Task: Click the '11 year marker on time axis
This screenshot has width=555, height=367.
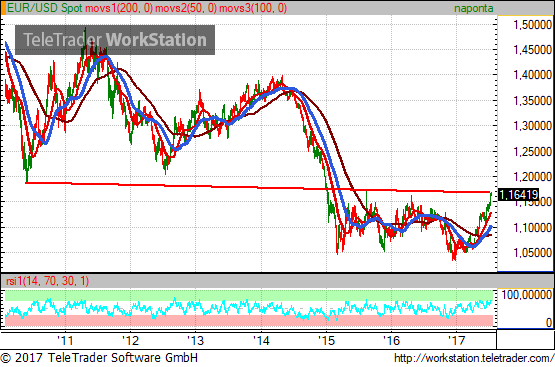Action: 65,341
